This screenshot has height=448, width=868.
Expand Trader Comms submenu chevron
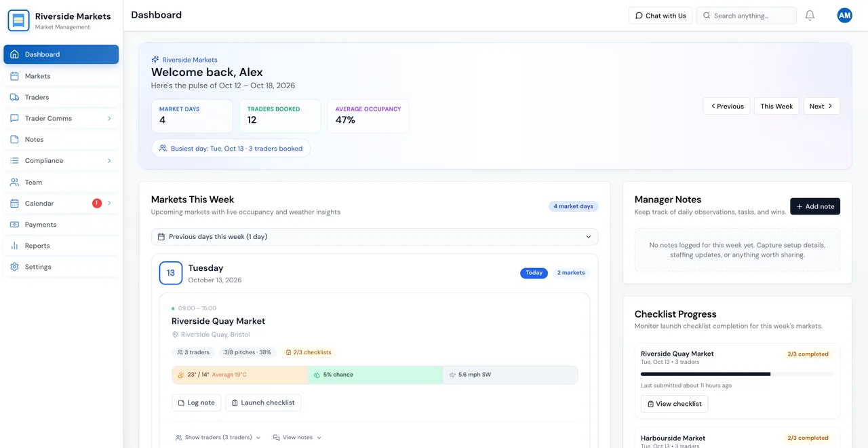click(109, 118)
